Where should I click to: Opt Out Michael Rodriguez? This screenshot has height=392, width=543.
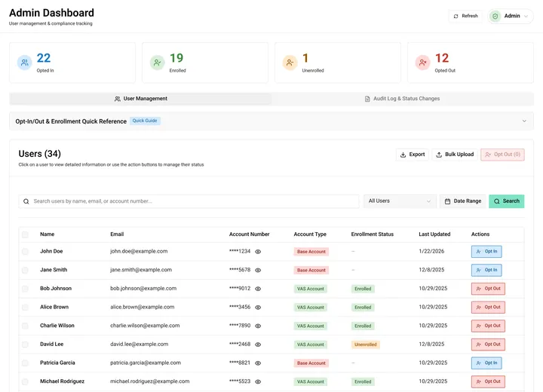(488, 381)
